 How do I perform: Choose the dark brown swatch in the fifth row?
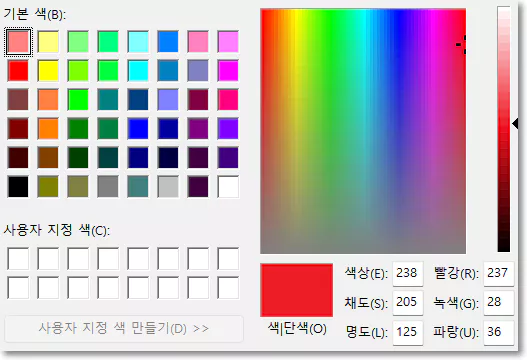[48, 157]
